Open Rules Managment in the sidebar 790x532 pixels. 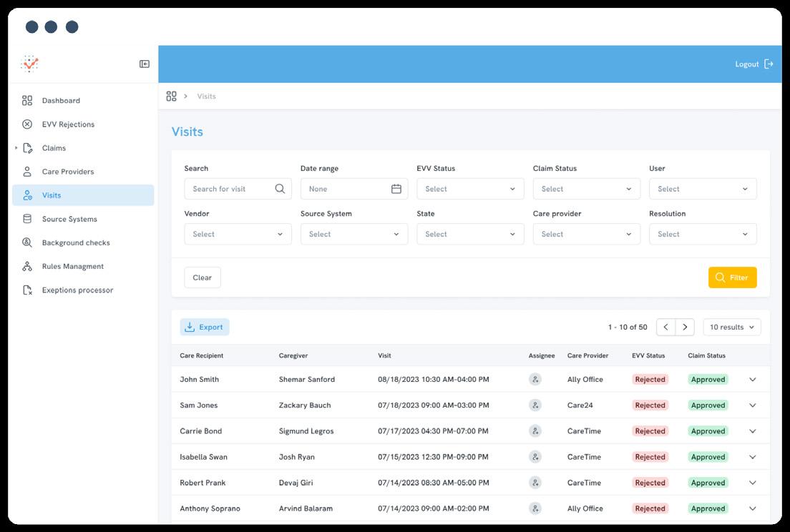[x=83, y=266]
